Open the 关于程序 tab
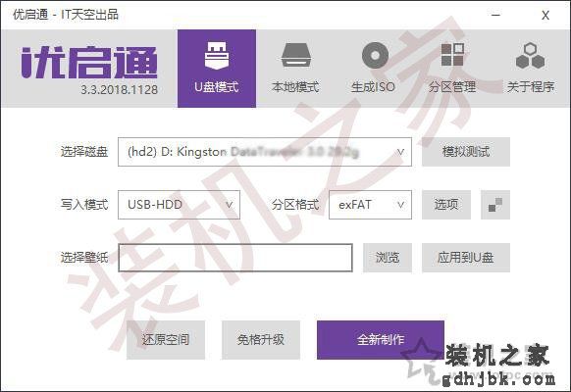571x392 pixels. 531,69
